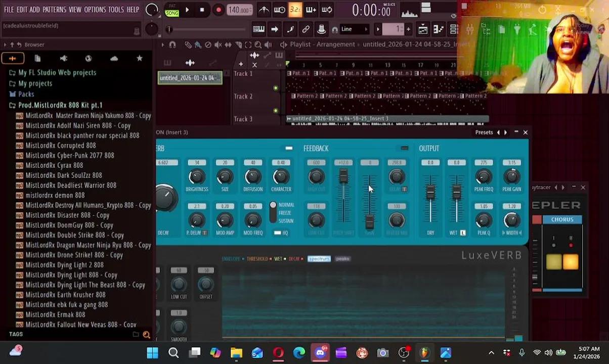Click the DRY output fader
The height and width of the screenshot is (364, 609).
click(430, 193)
